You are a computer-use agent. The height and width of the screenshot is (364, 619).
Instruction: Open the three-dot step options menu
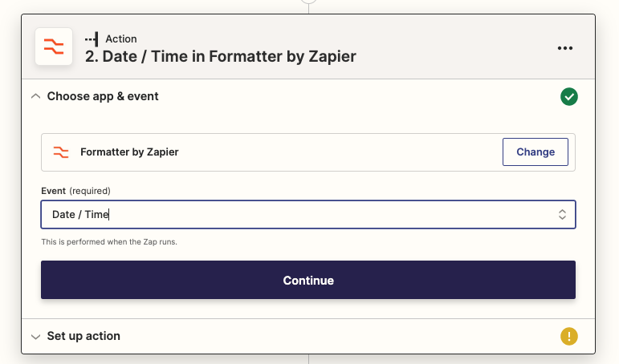[x=565, y=48]
